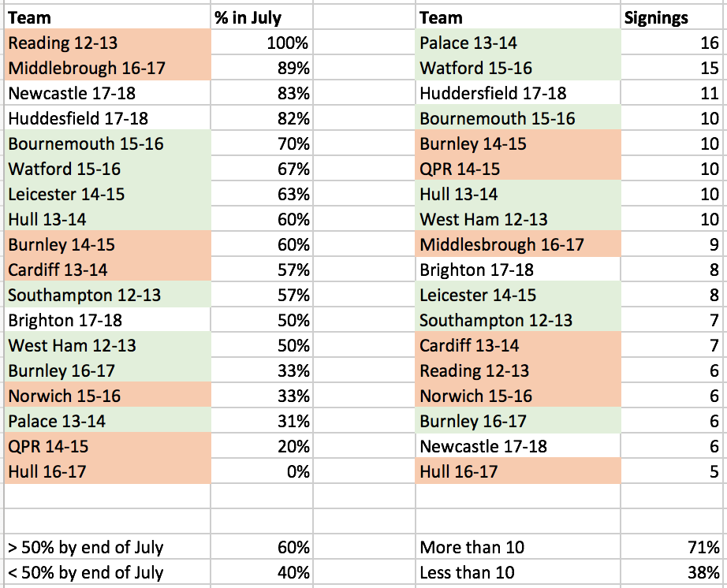
Task: Click the '% in July' column header
Action: tap(262, 17)
